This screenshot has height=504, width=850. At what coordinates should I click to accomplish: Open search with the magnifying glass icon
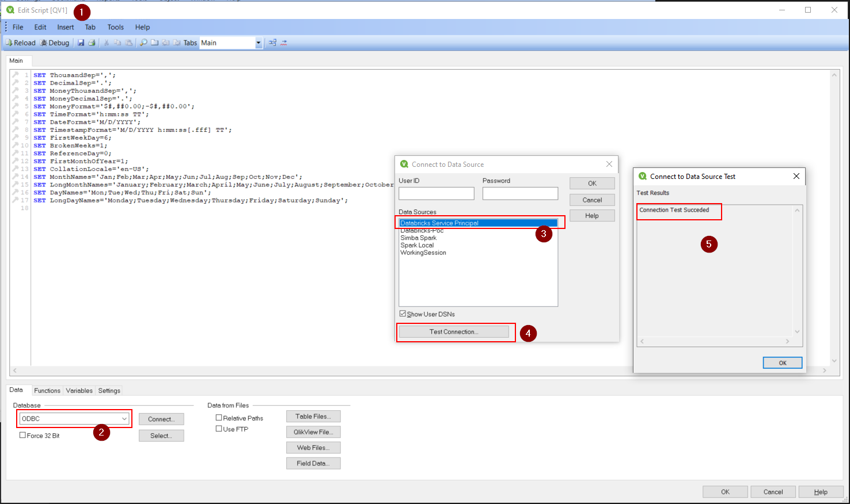143,43
